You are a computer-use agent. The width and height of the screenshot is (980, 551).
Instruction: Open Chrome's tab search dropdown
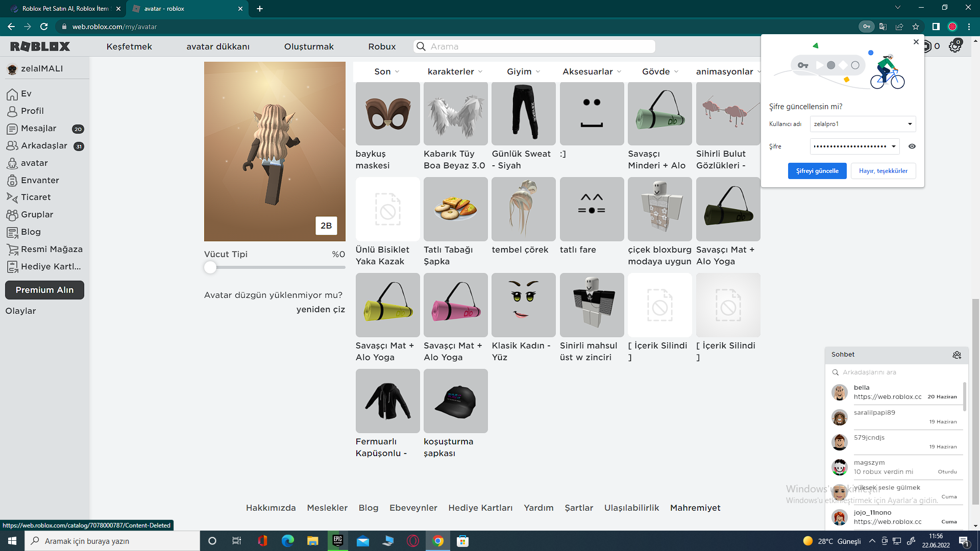(x=898, y=8)
